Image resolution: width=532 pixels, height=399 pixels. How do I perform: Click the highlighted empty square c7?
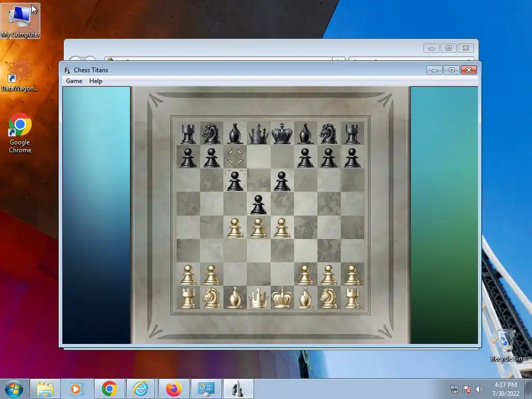pos(235,157)
